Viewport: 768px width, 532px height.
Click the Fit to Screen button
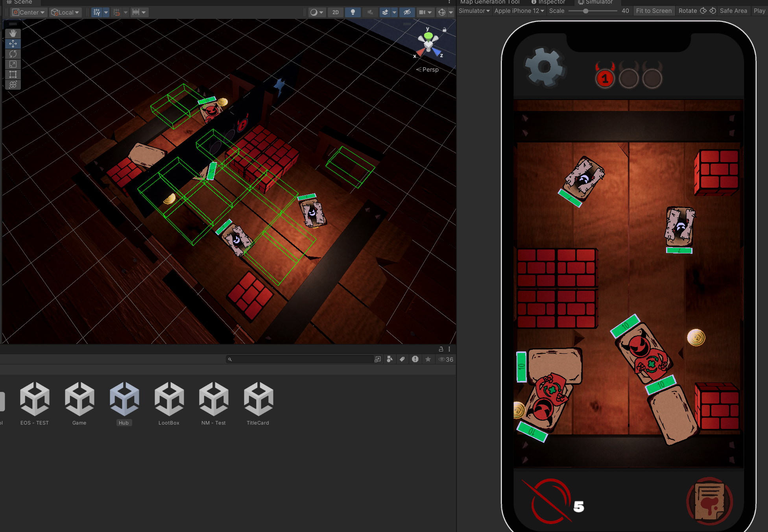(x=654, y=11)
